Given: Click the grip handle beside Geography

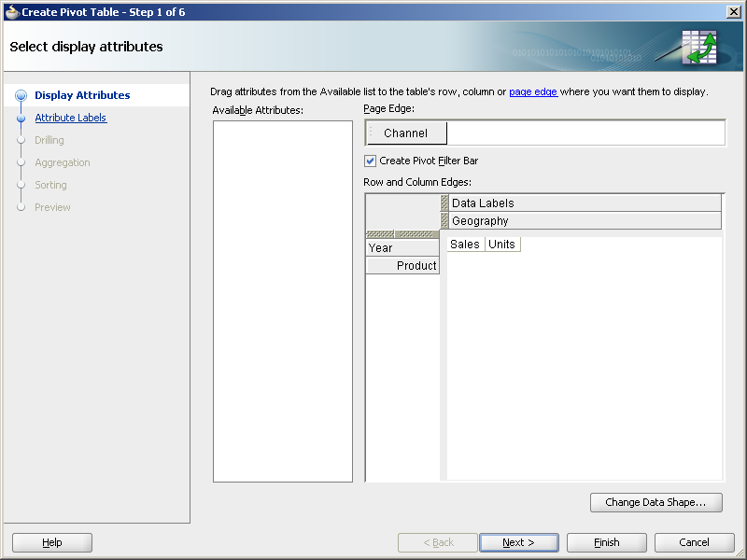Looking at the screenshot, I should pos(445,220).
